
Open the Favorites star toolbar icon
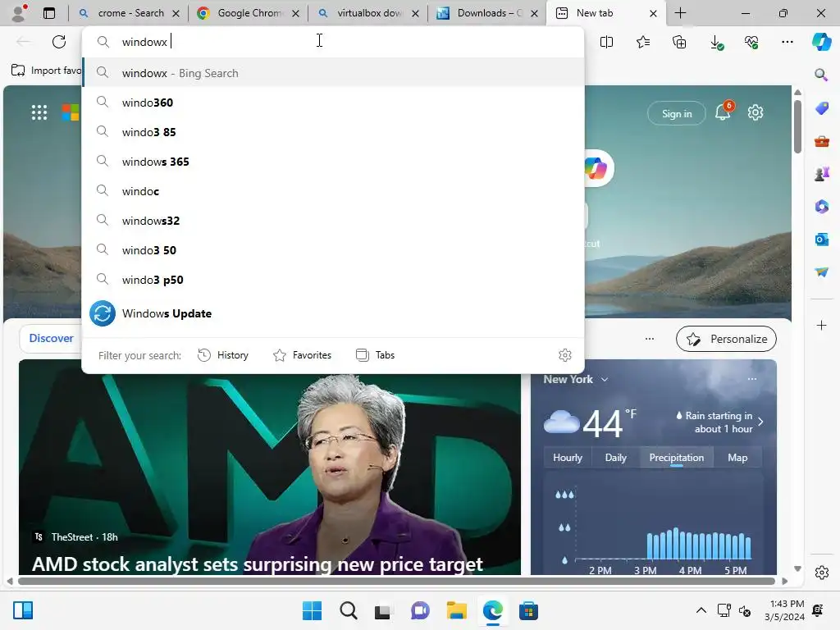coord(643,42)
